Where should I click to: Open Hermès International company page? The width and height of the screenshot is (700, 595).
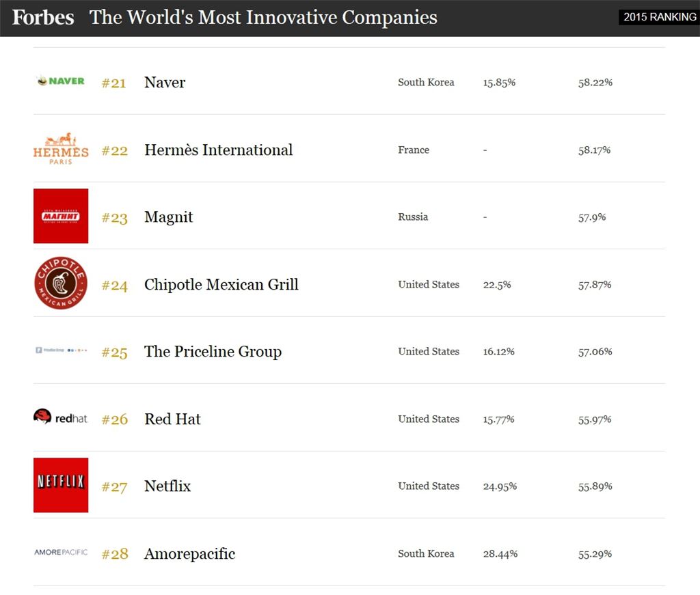(218, 150)
